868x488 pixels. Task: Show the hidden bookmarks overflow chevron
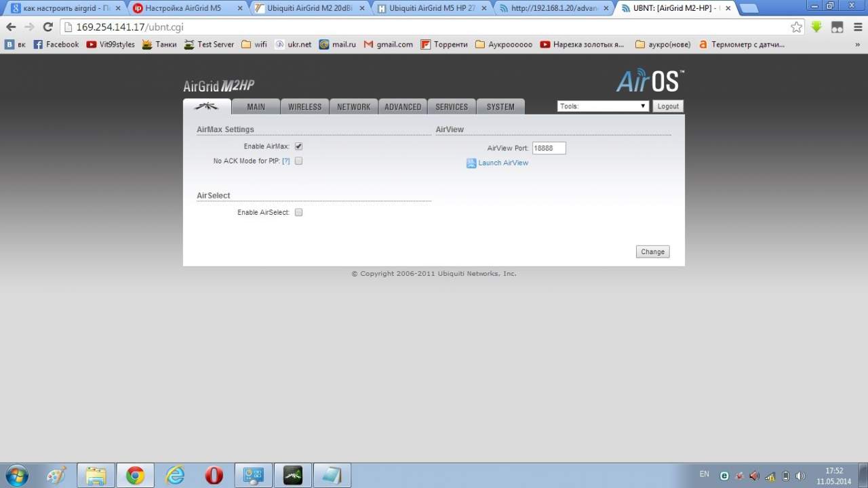tap(859, 45)
